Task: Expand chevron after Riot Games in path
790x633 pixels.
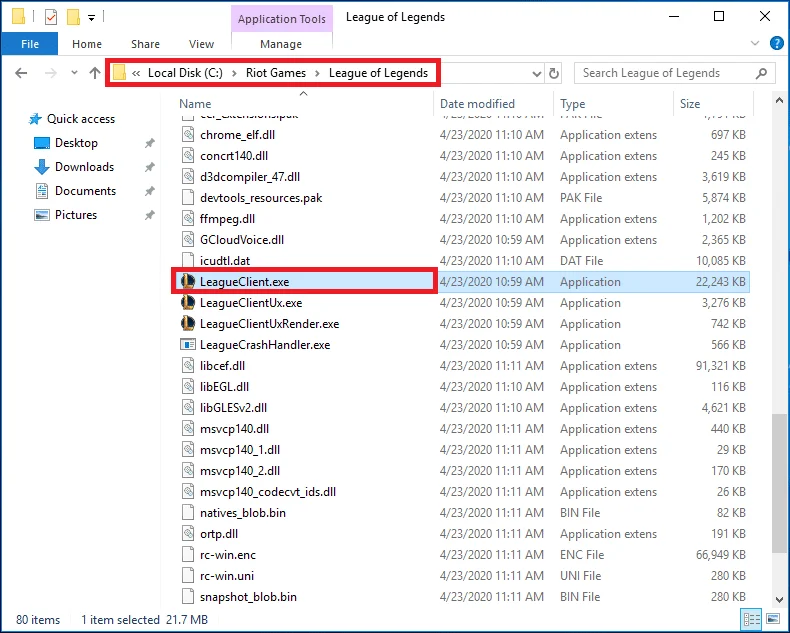Action: 317,73
